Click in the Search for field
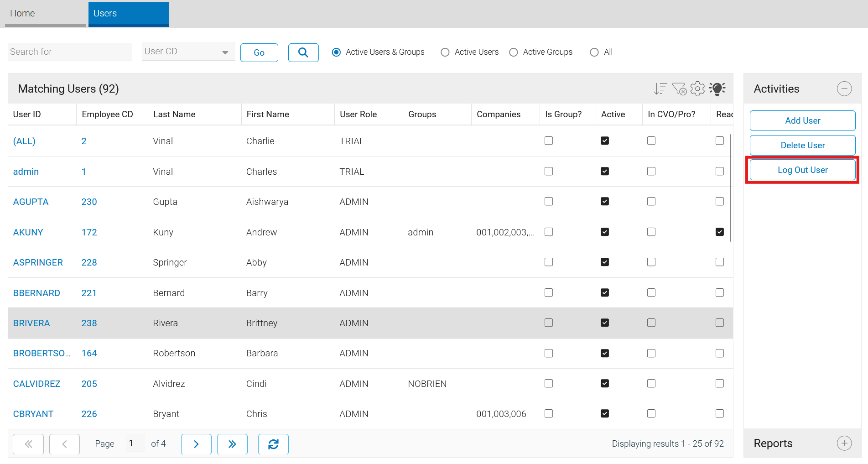The height and width of the screenshot is (464, 868). [x=70, y=52]
